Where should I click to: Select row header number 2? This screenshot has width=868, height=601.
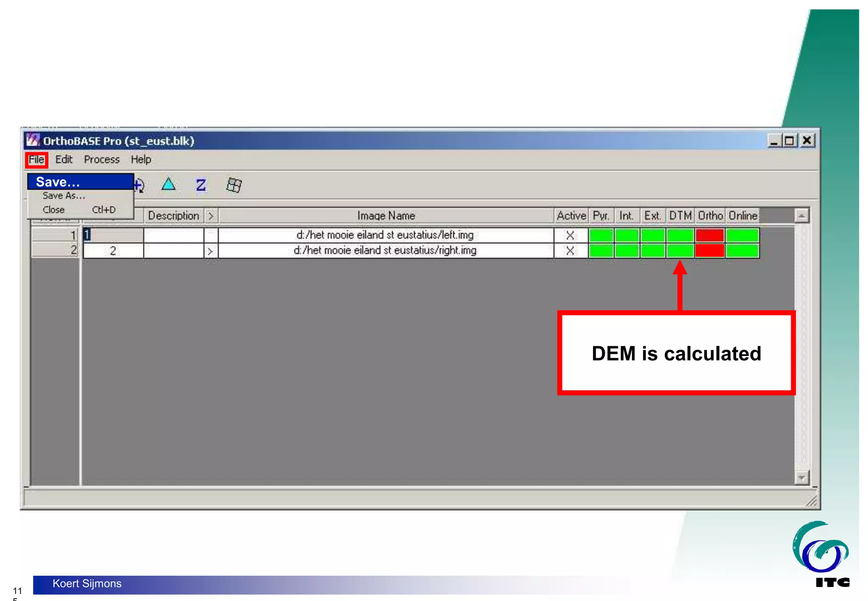point(55,250)
